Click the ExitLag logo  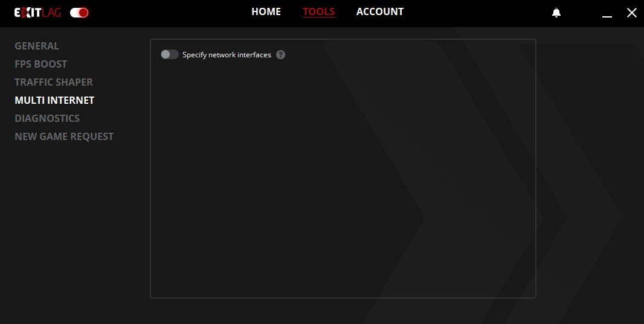37,13
